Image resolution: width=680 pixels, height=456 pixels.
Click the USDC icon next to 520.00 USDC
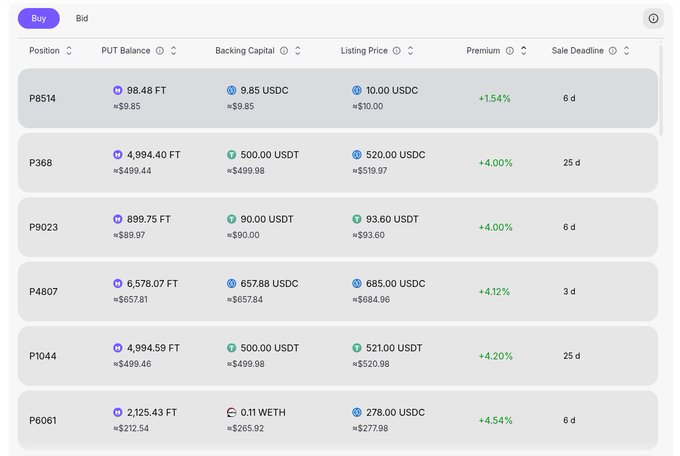[356, 154]
